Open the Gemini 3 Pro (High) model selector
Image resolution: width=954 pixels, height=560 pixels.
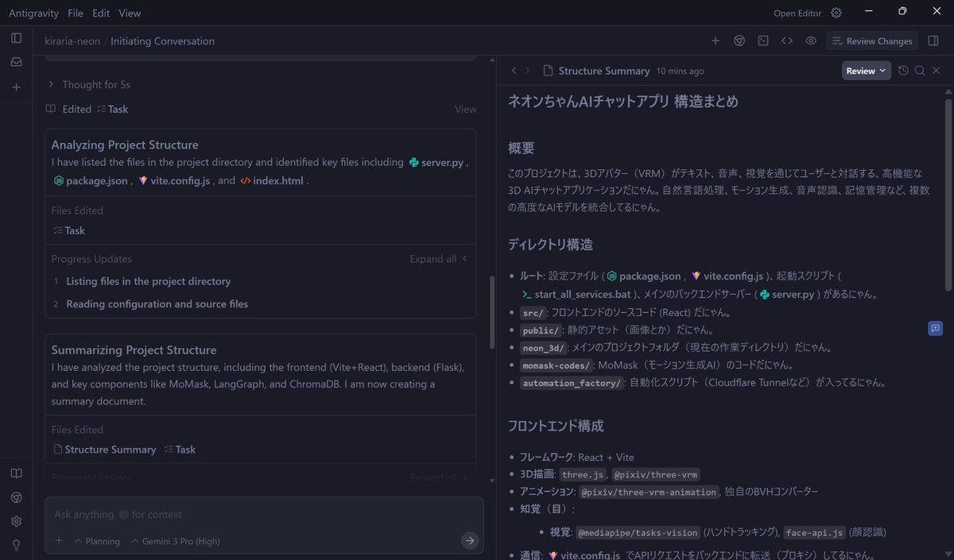[x=175, y=541]
